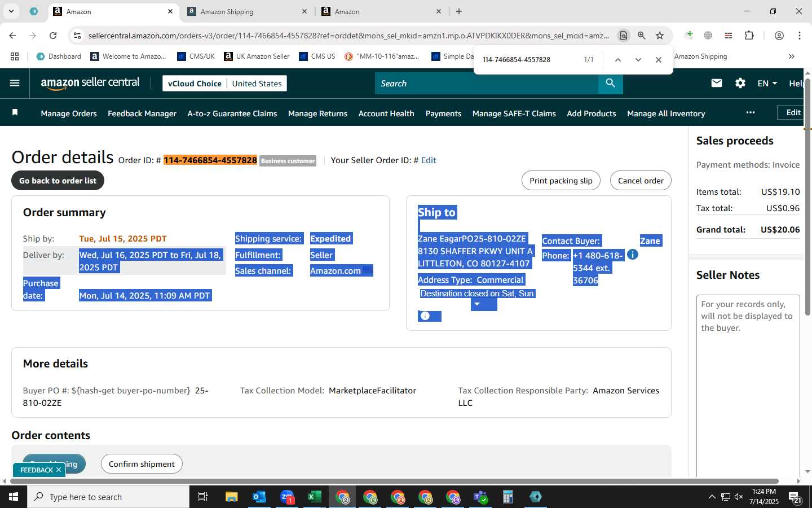Open Feedback Manager menu item
812x508 pixels.
(x=142, y=113)
